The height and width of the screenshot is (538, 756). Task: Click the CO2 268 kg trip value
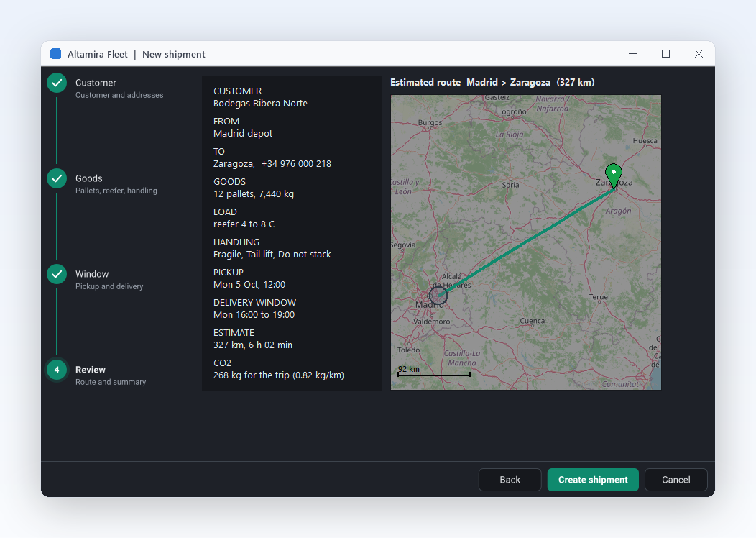point(279,375)
